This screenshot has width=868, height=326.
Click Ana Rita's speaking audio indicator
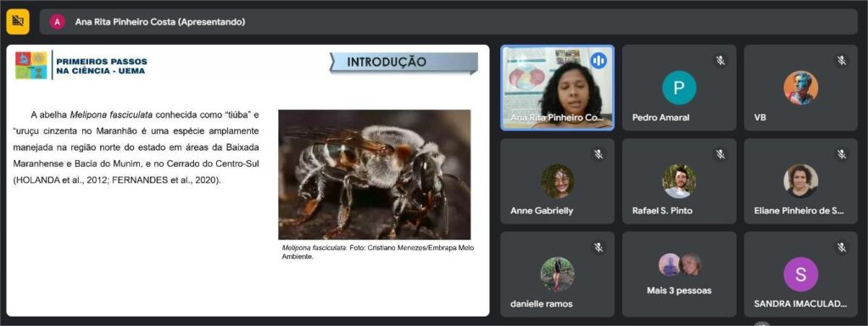pyautogui.click(x=598, y=60)
